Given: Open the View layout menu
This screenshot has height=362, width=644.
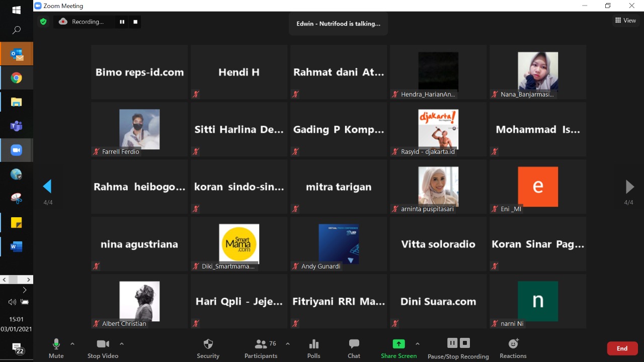Looking at the screenshot, I should pyautogui.click(x=625, y=21).
